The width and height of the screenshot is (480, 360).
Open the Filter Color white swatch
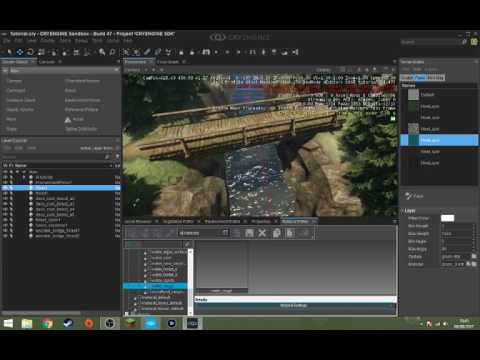pos(447,218)
